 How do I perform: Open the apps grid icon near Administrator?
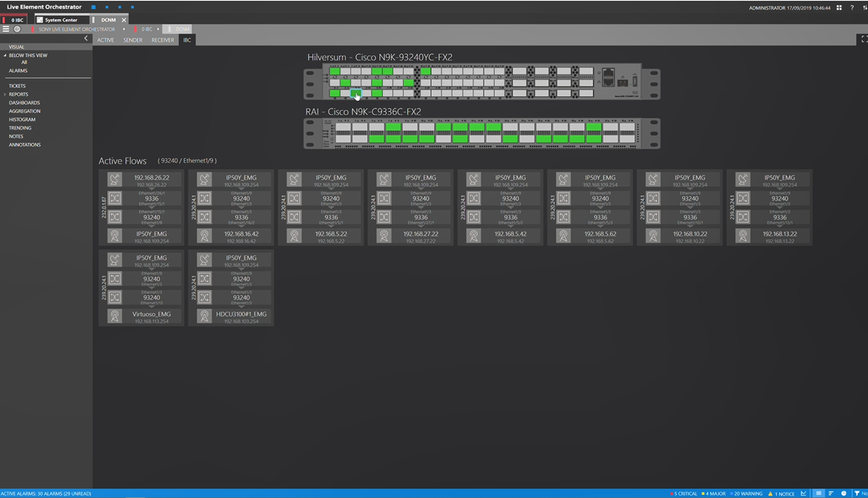[839, 7]
